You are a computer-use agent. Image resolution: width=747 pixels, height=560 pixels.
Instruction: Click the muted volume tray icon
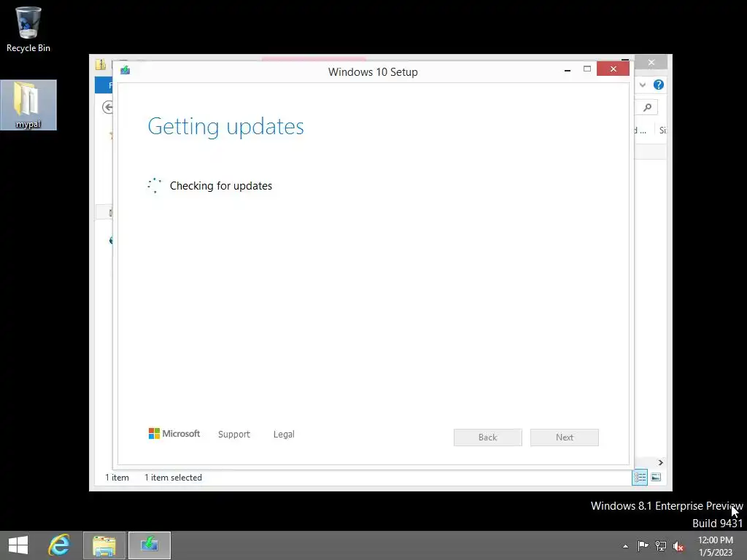pos(678,545)
